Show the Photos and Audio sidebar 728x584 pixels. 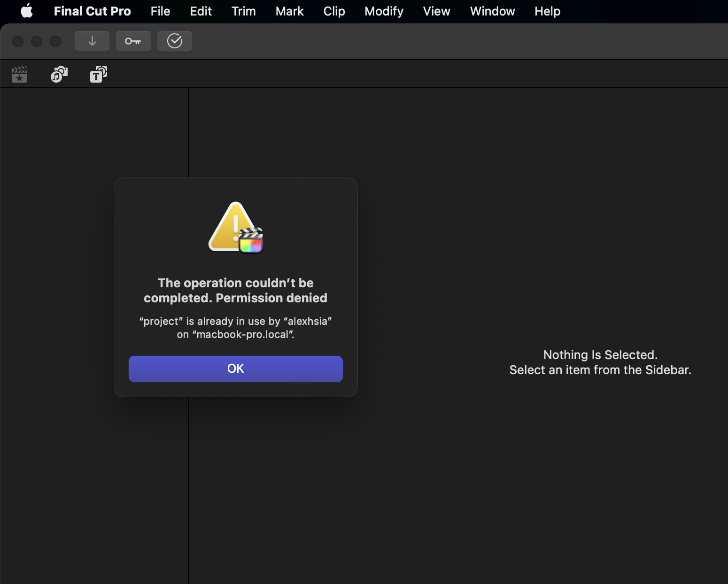59,74
